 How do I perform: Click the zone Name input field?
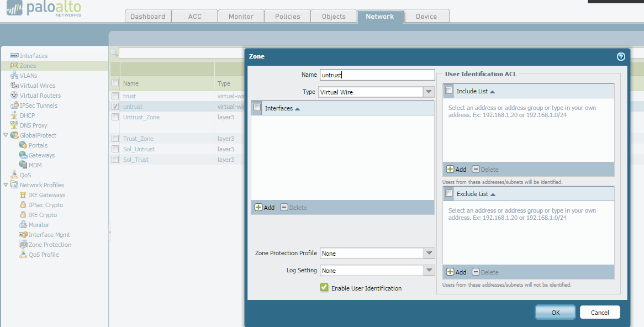pyautogui.click(x=377, y=75)
